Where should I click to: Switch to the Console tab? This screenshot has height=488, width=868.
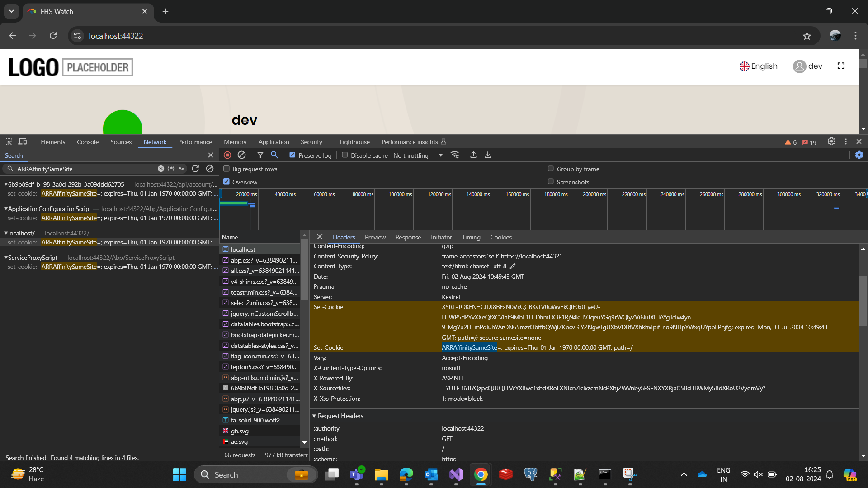pos(87,142)
